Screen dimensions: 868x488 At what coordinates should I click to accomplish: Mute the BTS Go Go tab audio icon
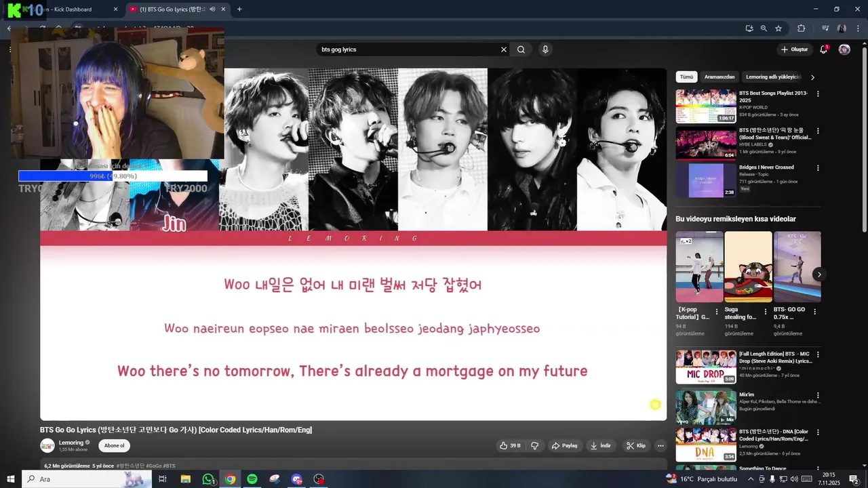point(212,9)
